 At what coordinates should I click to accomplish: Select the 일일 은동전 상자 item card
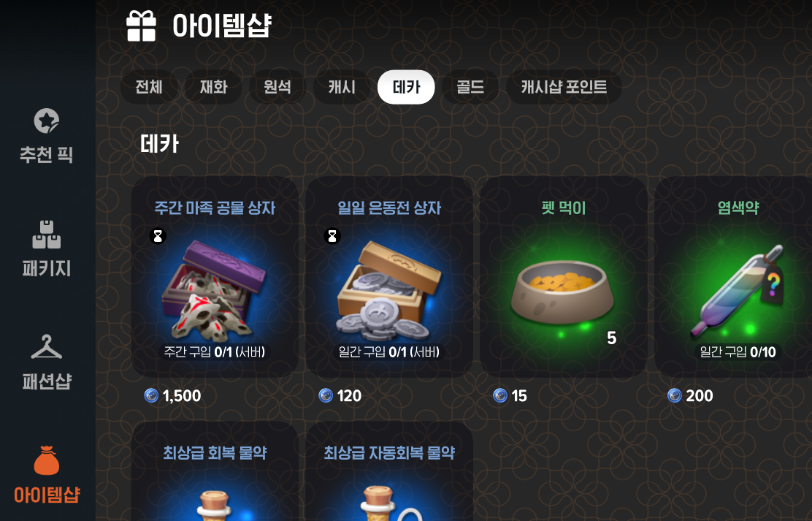(x=389, y=277)
